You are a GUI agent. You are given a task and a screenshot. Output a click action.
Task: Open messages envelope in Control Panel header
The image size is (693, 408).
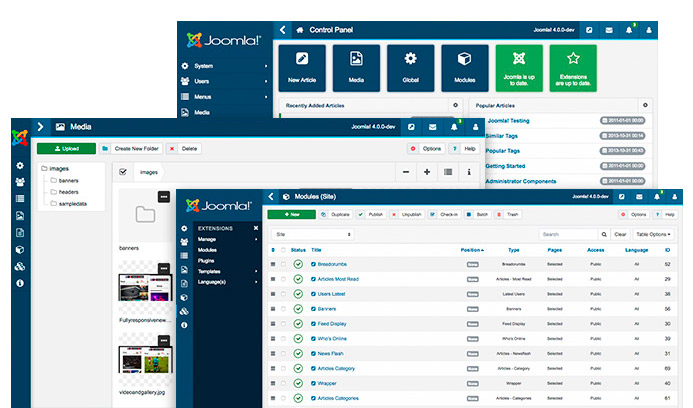(609, 30)
